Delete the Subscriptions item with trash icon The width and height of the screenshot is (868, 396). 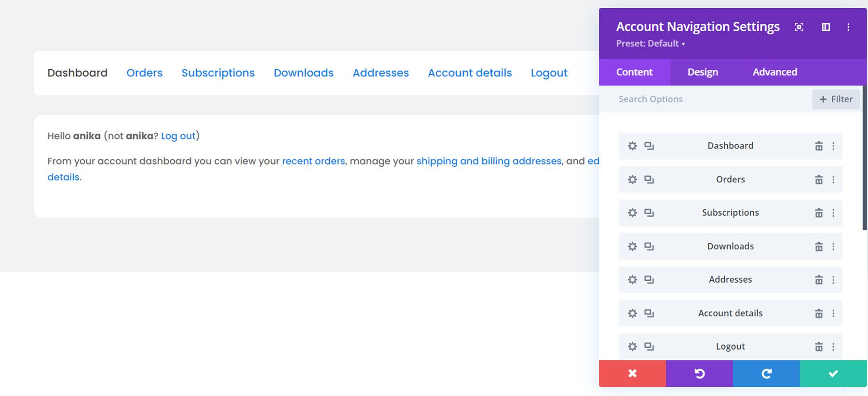pos(818,213)
